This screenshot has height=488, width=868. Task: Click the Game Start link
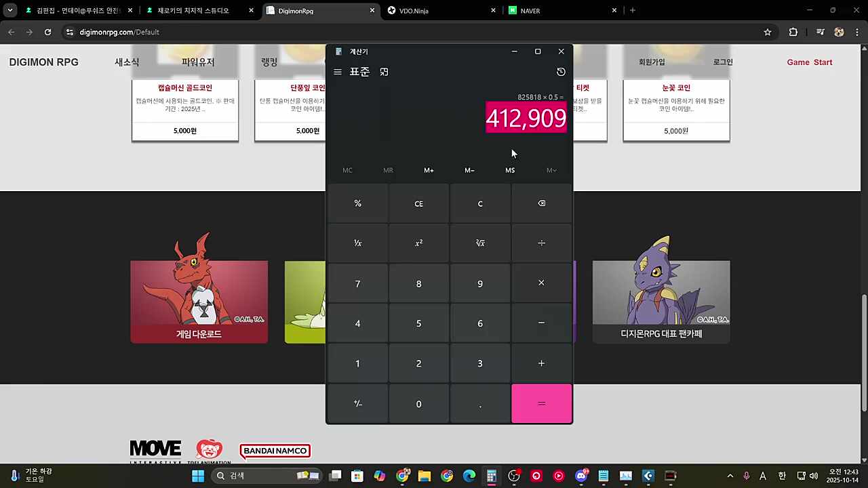(809, 62)
